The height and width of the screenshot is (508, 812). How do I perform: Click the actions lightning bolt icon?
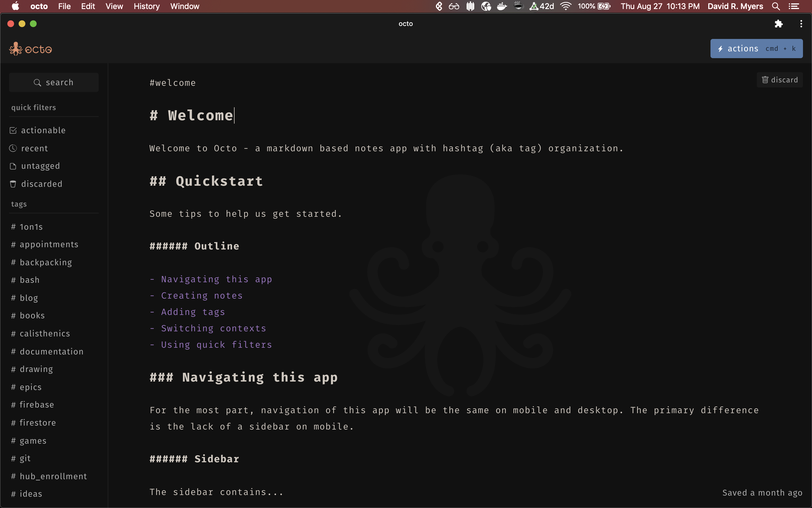click(x=720, y=49)
